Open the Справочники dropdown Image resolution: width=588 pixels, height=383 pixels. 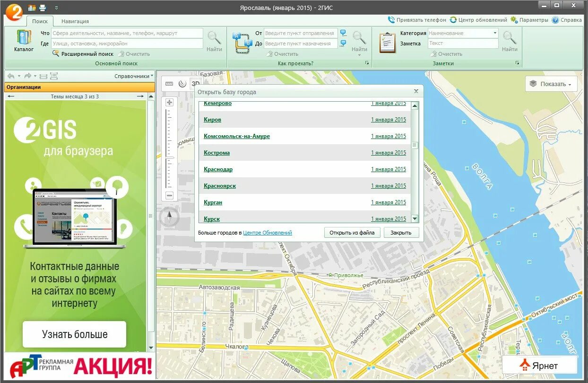pyautogui.click(x=134, y=76)
